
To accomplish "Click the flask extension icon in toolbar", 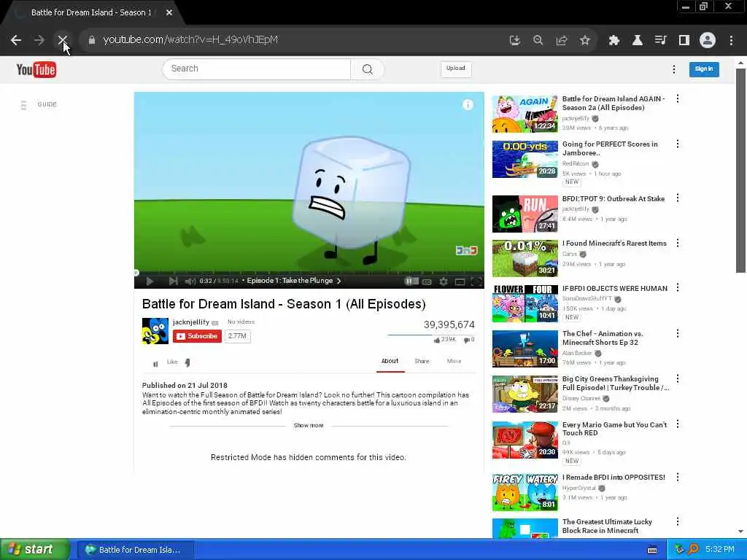I will tap(638, 41).
